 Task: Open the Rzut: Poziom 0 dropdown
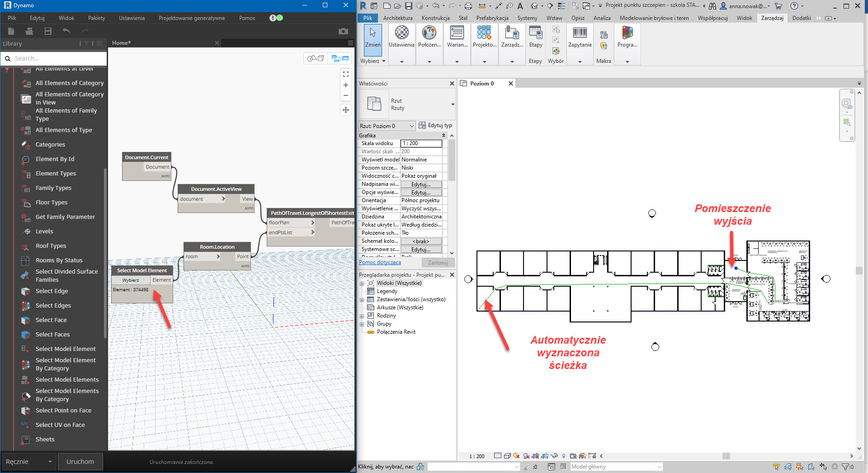point(387,126)
